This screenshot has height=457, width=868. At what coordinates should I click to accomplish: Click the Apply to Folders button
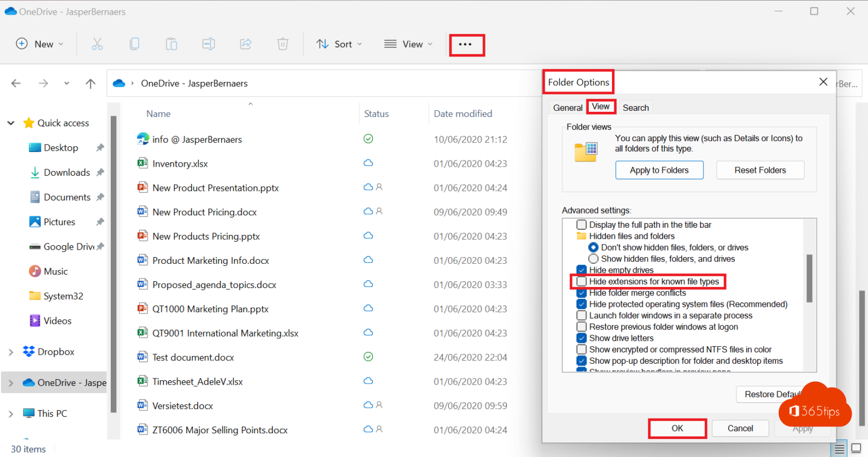[x=659, y=169]
